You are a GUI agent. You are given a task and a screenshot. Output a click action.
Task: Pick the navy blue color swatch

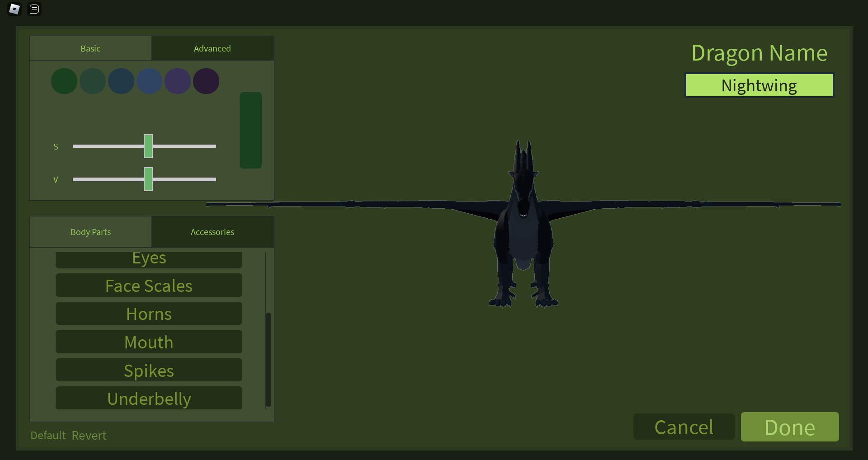click(x=121, y=81)
